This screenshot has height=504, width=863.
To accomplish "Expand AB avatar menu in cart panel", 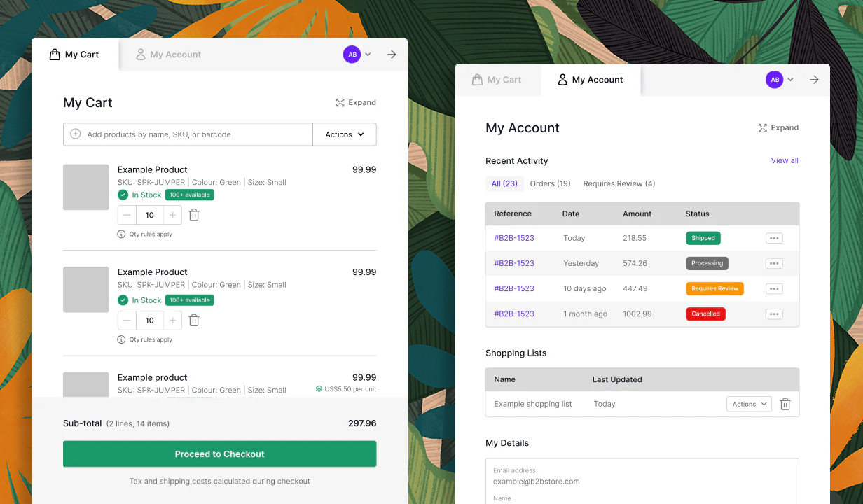I will (357, 55).
